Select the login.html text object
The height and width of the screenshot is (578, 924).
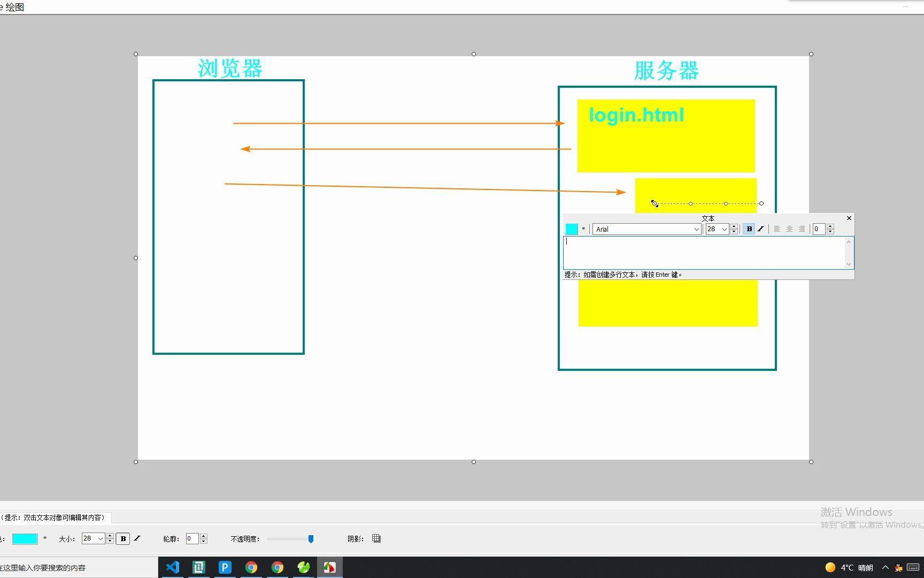click(x=636, y=115)
